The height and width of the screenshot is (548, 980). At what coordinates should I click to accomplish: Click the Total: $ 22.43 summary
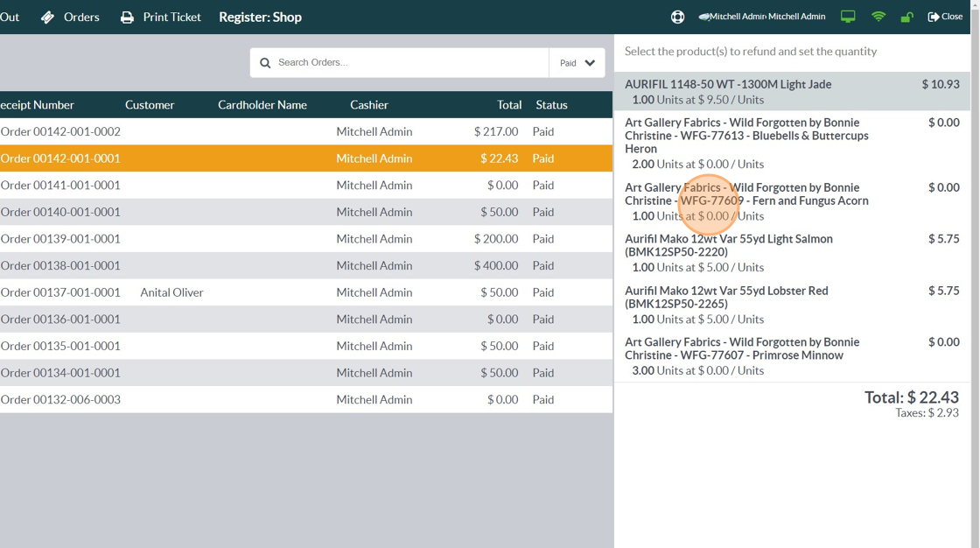[x=911, y=397]
